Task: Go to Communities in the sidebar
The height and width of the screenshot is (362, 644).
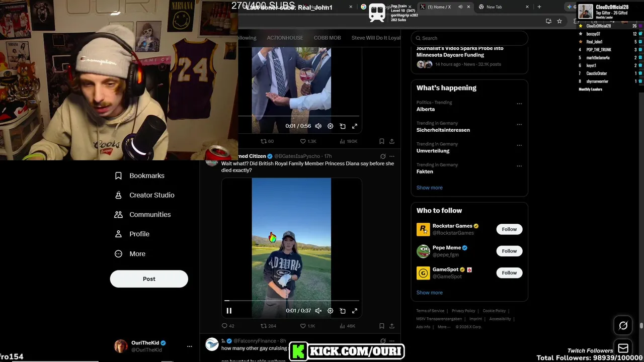Action: coord(143,215)
